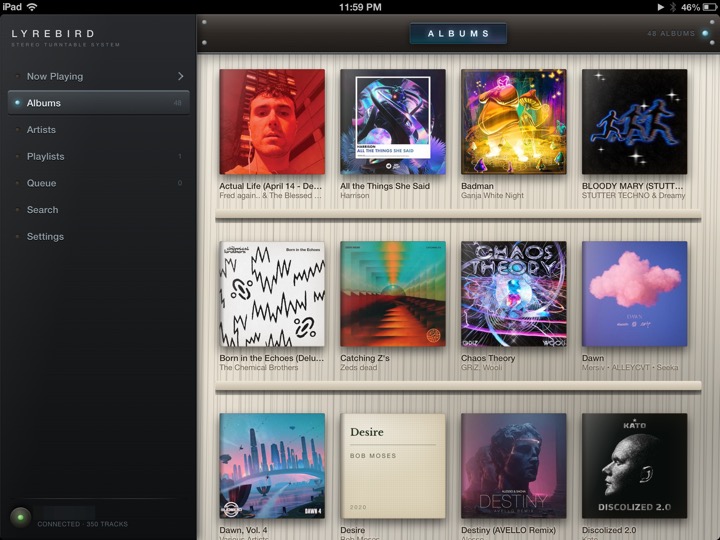Viewport: 720px width, 540px height.
Task: Tap the blue indicator light beside 48 ALBUMS
Action: [x=705, y=34]
